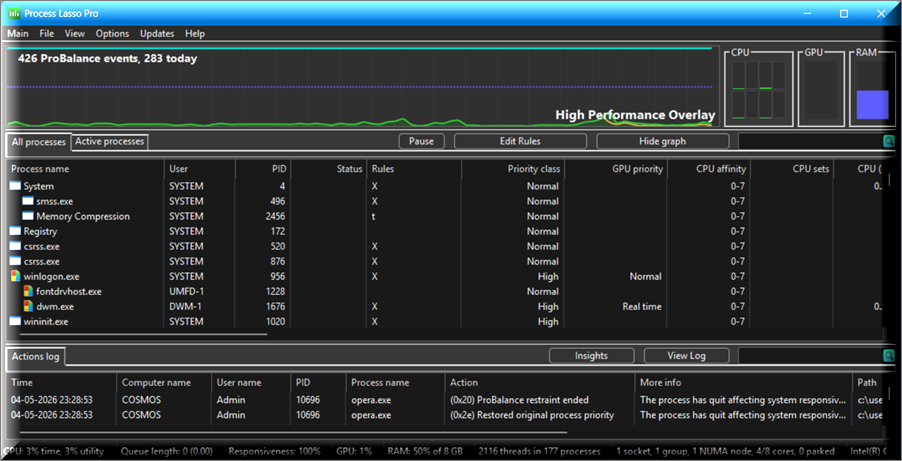
Task: Click the RAM usage meter
Action: pyautogui.click(x=872, y=90)
